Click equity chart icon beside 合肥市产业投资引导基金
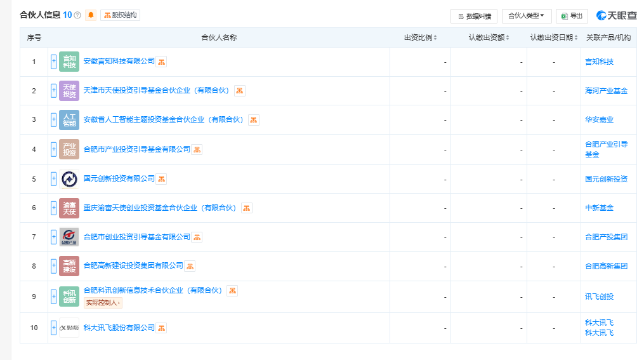Viewport: 644px width, 360px height. click(x=197, y=150)
